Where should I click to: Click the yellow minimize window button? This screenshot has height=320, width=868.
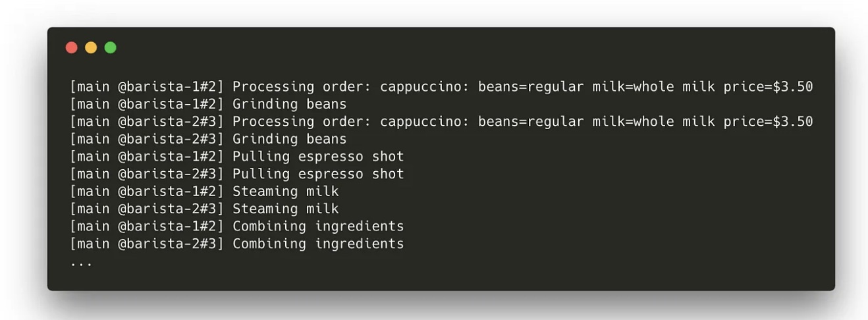point(91,47)
